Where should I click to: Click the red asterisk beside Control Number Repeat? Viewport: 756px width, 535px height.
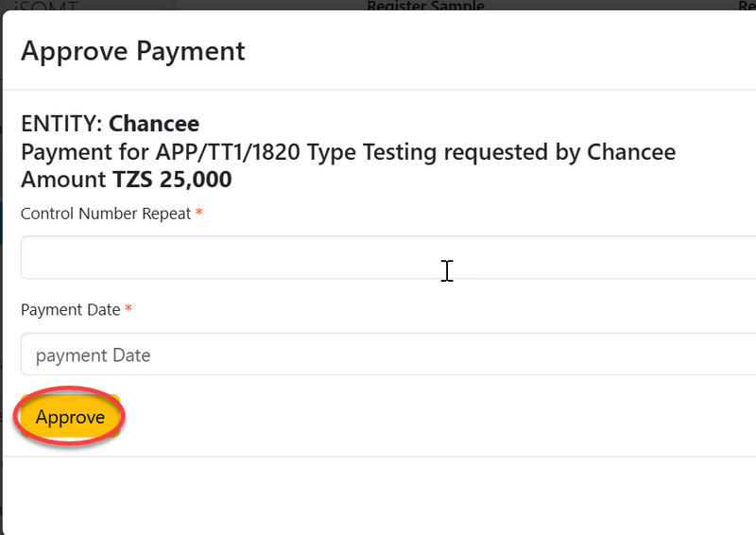(x=199, y=214)
